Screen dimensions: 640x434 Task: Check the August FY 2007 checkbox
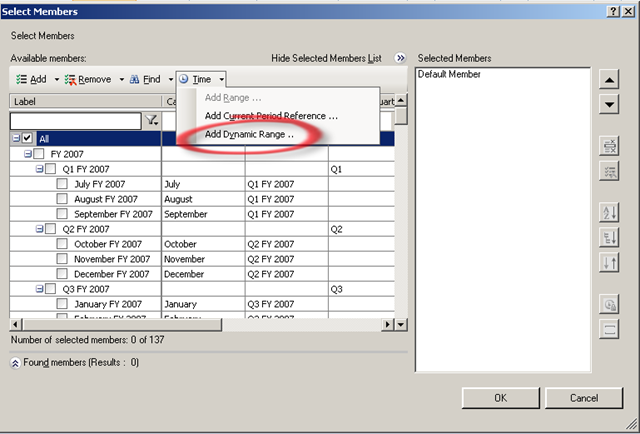[62, 199]
